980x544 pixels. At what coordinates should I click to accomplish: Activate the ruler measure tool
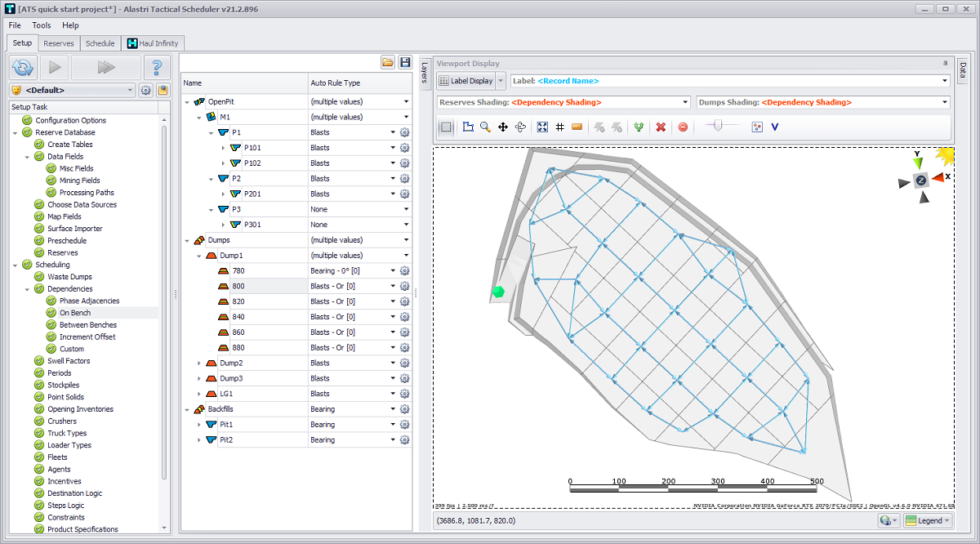pyautogui.click(x=577, y=127)
